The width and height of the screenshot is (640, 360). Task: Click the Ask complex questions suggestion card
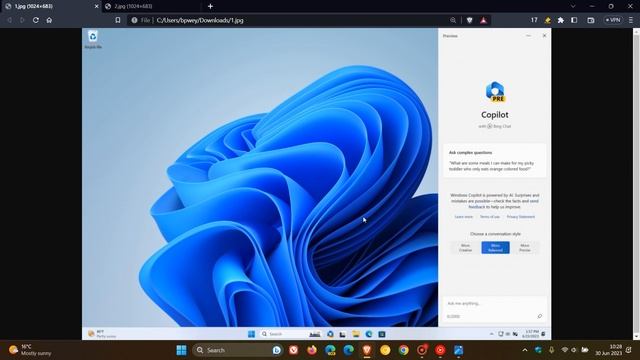click(495, 160)
